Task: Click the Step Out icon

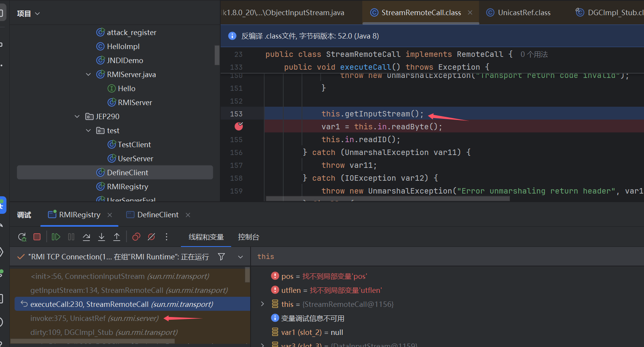Action: [x=117, y=237]
